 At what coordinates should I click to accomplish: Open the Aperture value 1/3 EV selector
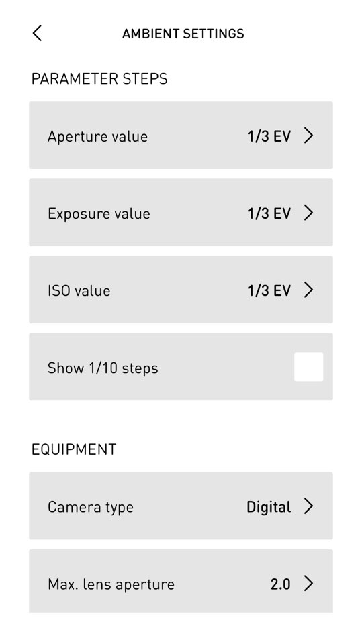click(x=269, y=136)
